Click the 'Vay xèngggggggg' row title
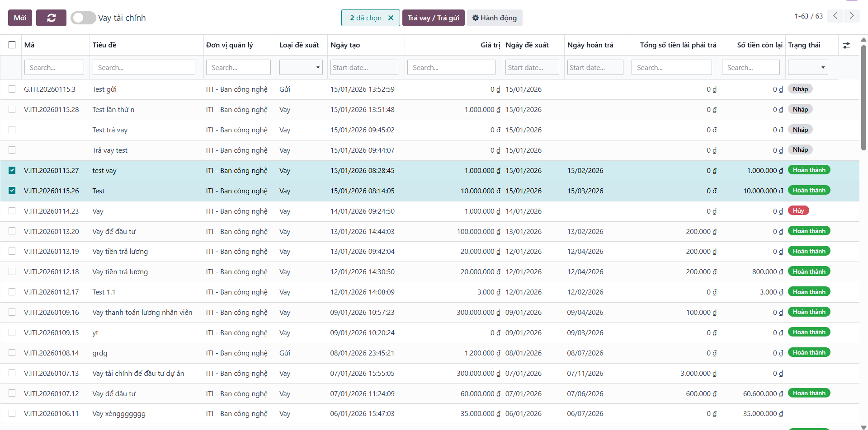 [x=119, y=414]
